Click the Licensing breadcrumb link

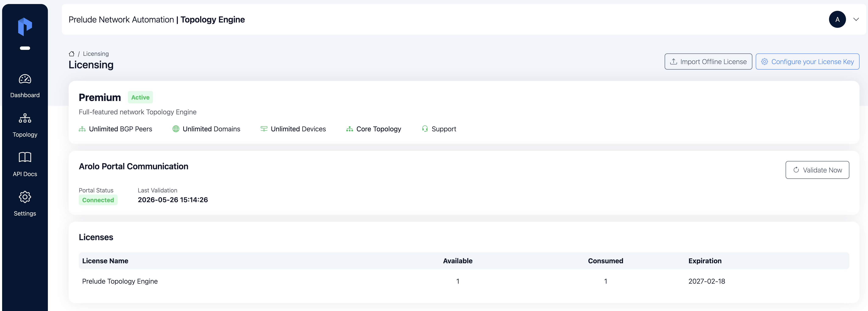[x=96, y=54]
